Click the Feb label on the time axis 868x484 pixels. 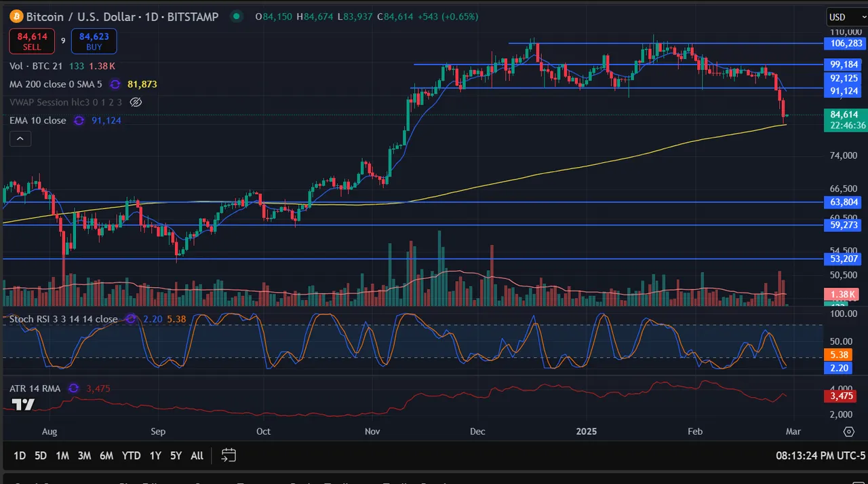tap(696, 431)
